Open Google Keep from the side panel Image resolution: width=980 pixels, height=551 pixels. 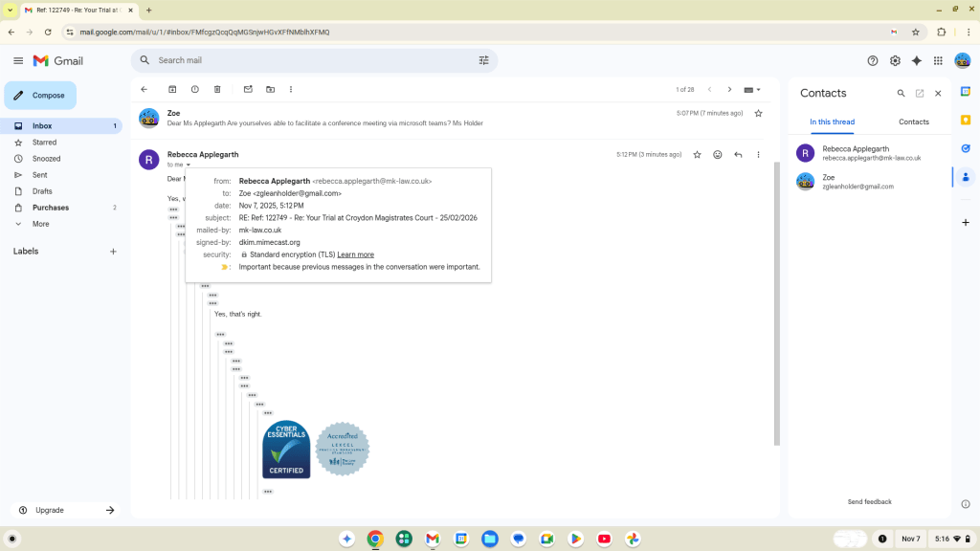coord(966,120)
